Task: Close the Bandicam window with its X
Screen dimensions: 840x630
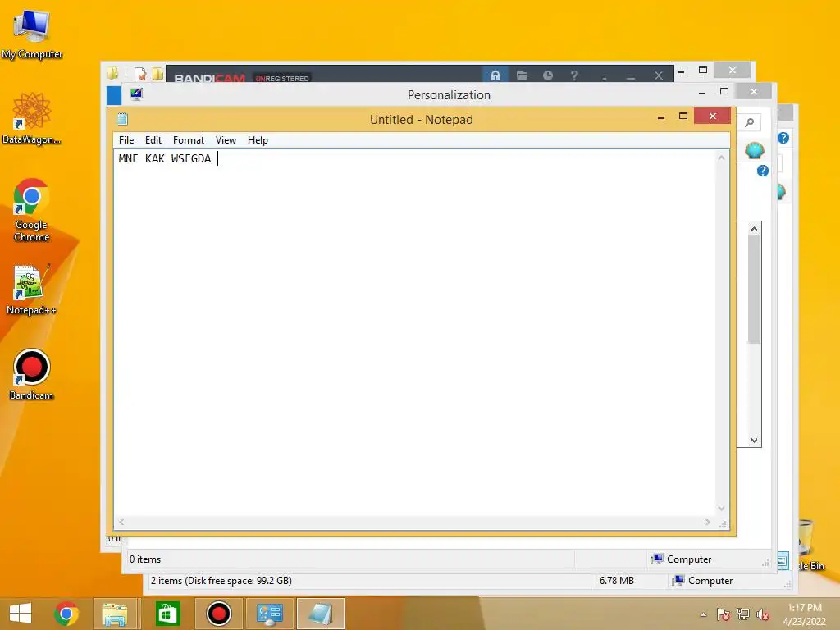Action: [x=659, y=75]
